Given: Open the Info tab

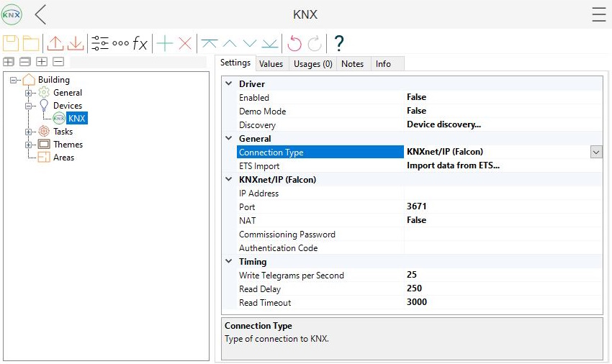Looking at the screenshot, I should click(383, 64).
